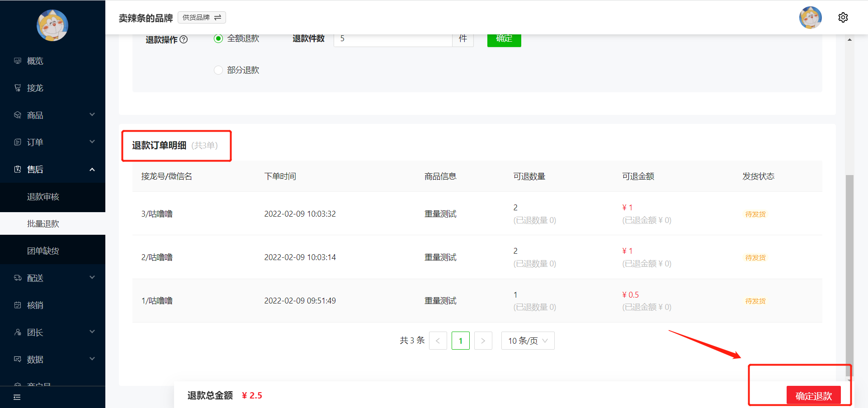
Task: Click the vertical scrollbar thumb
Action: point(849,276)
